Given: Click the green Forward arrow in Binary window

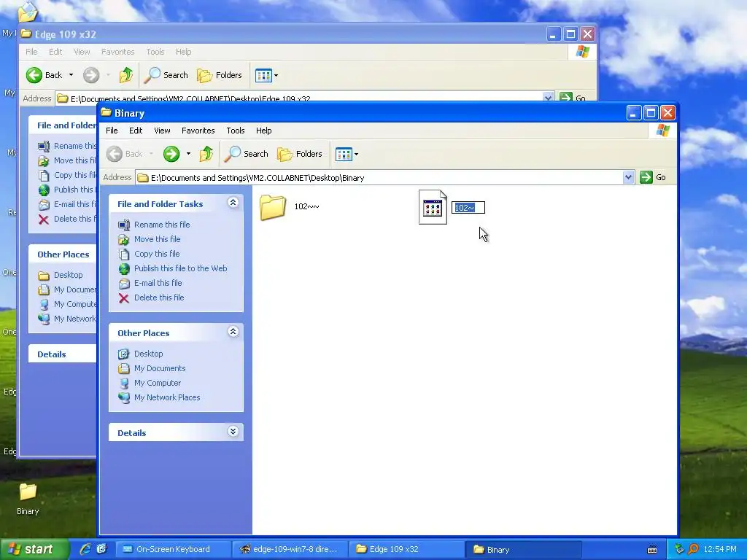Looking at the screenshot, I should click(x=171, y=154).
